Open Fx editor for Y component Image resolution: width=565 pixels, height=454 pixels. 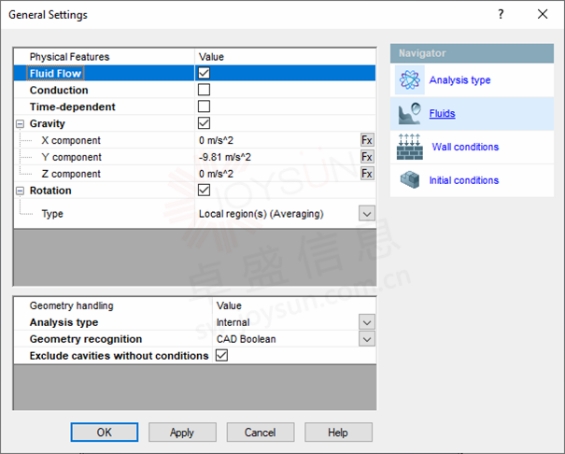367,157
